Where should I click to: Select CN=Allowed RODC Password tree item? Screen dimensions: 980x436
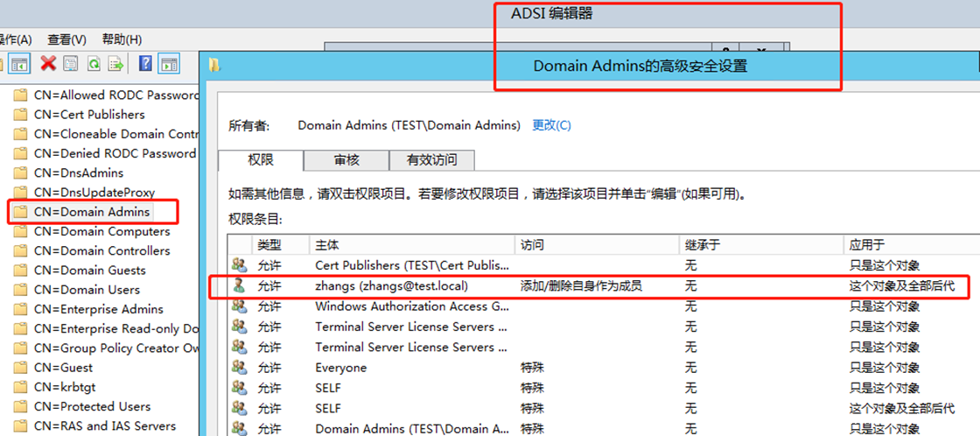click(x=115, y=95)
